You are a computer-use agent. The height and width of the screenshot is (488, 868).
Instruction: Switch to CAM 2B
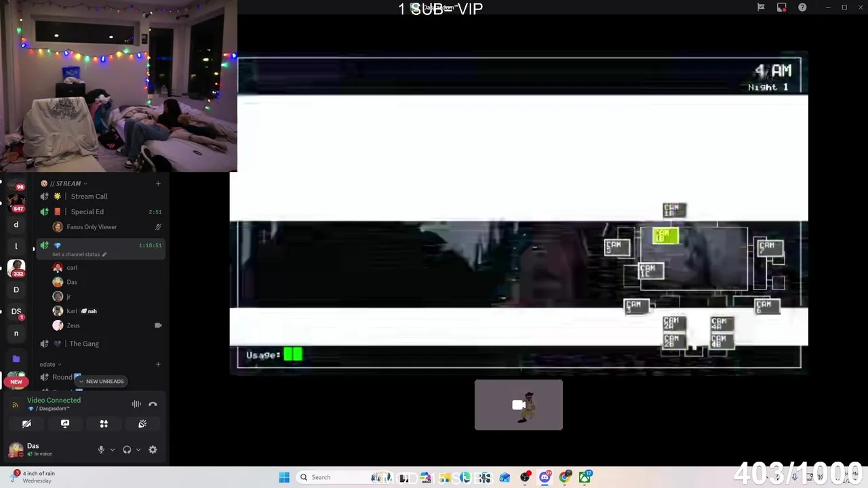click(x=673, y=341)
